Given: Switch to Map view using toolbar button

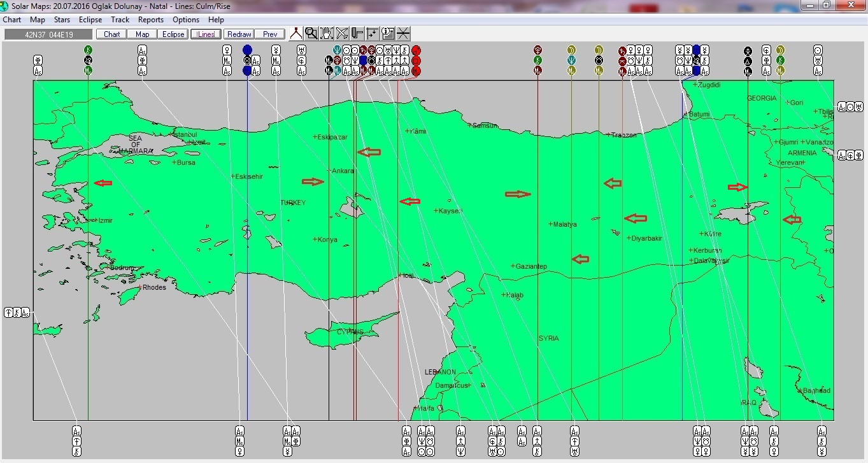Looking at the screenshot, I should coord(143,34).
